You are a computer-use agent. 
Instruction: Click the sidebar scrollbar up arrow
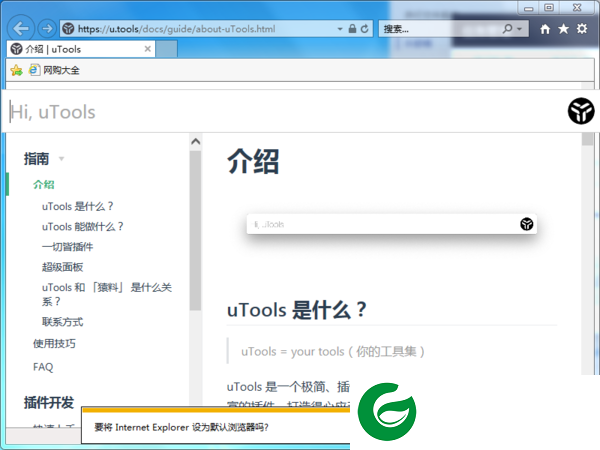click(196, 142)
